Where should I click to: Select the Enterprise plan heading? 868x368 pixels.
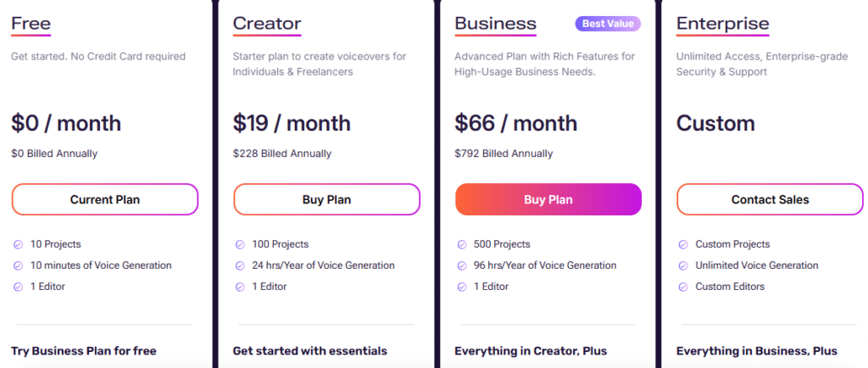[x=722, y=24]
